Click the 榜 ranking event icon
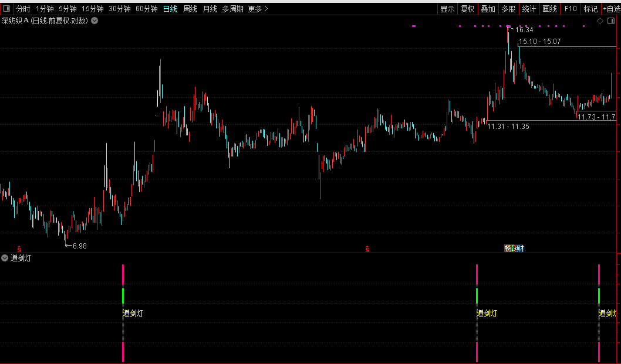Viewport: 621px width, 364px height. coord(508,248)
